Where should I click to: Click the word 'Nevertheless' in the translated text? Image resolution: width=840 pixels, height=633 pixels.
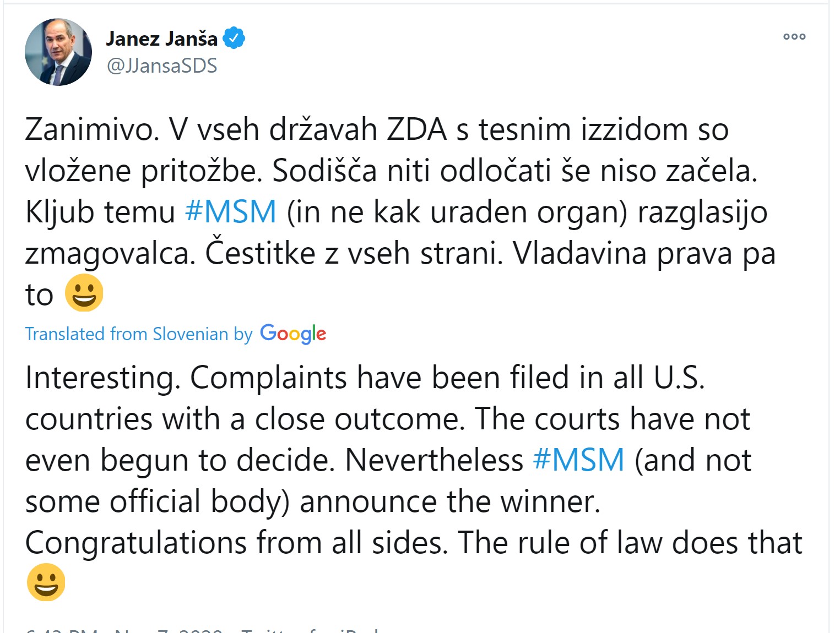point(434,460)
